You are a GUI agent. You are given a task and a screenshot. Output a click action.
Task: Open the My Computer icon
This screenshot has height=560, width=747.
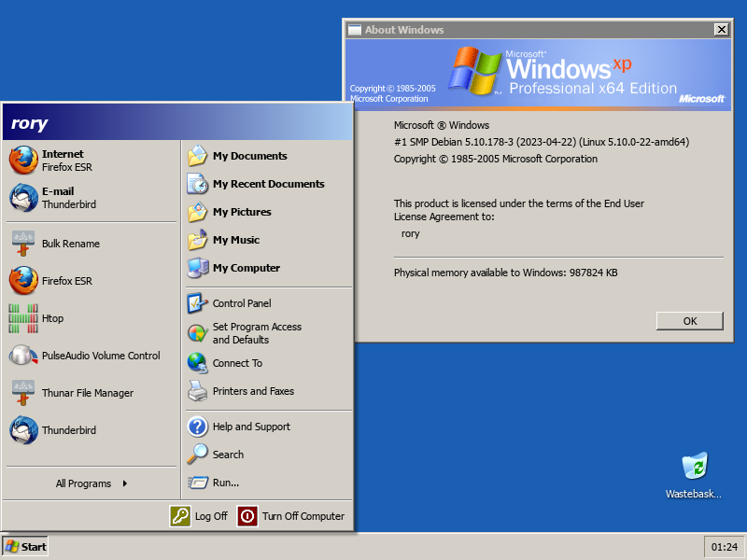pos(197,268)
